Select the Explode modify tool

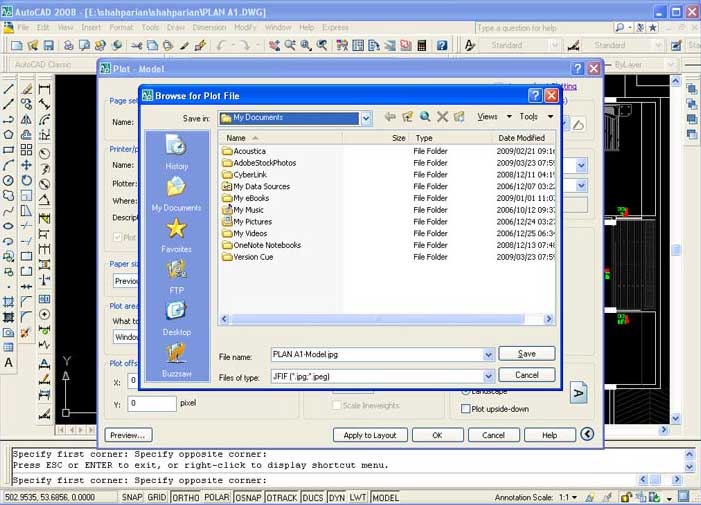point(26,332)
